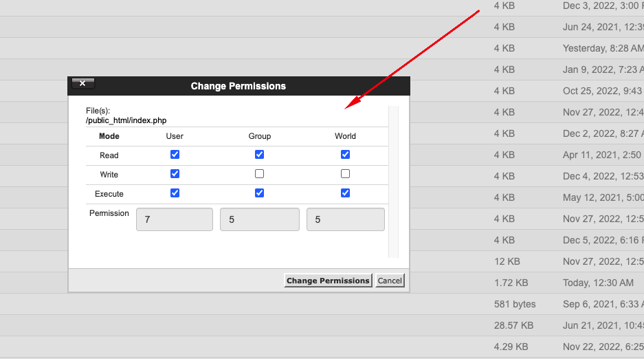Click the dialog's vertical scrollbar track

point(393,182)
